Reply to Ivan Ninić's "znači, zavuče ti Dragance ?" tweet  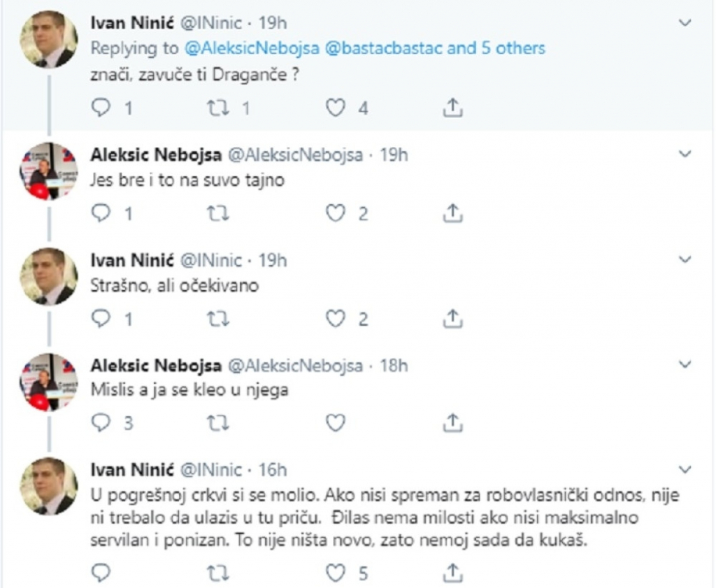click(102, 108)
